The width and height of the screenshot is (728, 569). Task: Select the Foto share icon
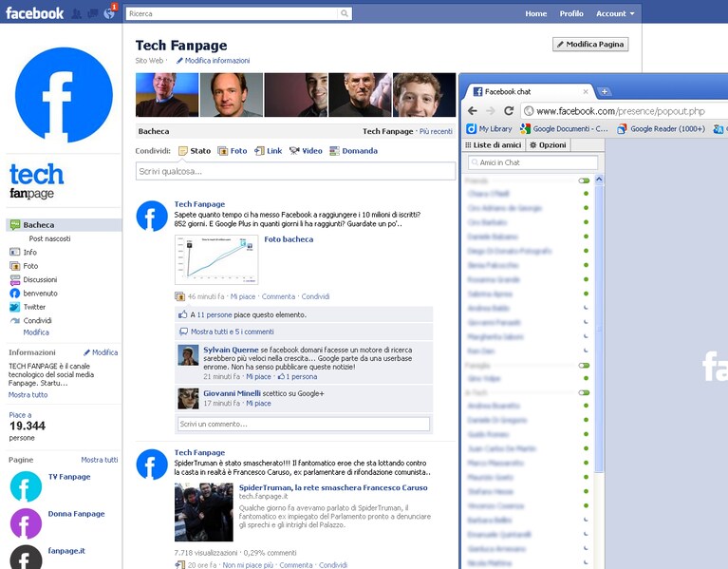tap(223, 151)
